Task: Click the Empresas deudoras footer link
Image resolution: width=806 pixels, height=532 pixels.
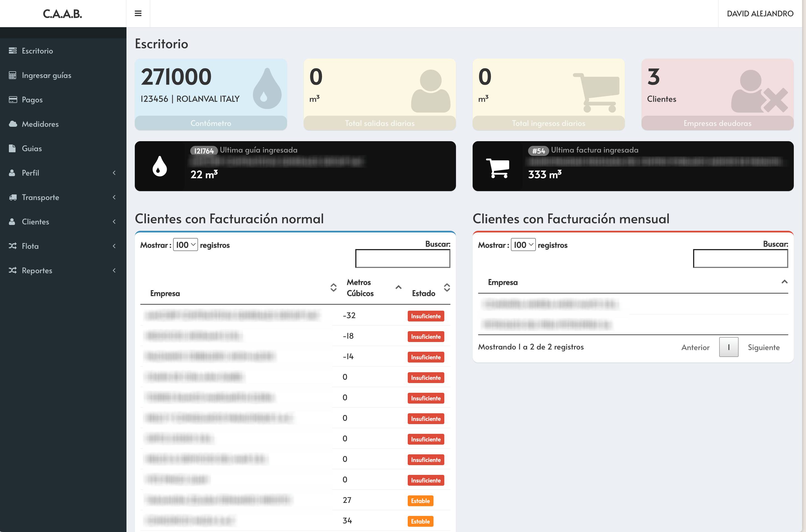Action: (718, 123)
